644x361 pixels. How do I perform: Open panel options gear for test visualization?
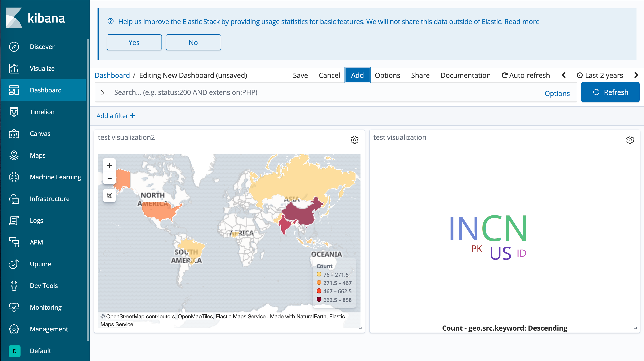[x=630, y=140]
